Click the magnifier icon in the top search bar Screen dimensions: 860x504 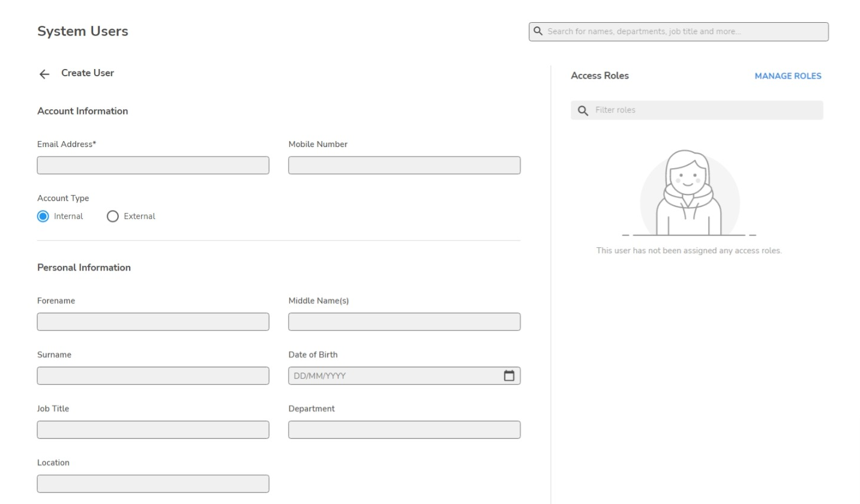pyautogui.click(x=538, y=31)
